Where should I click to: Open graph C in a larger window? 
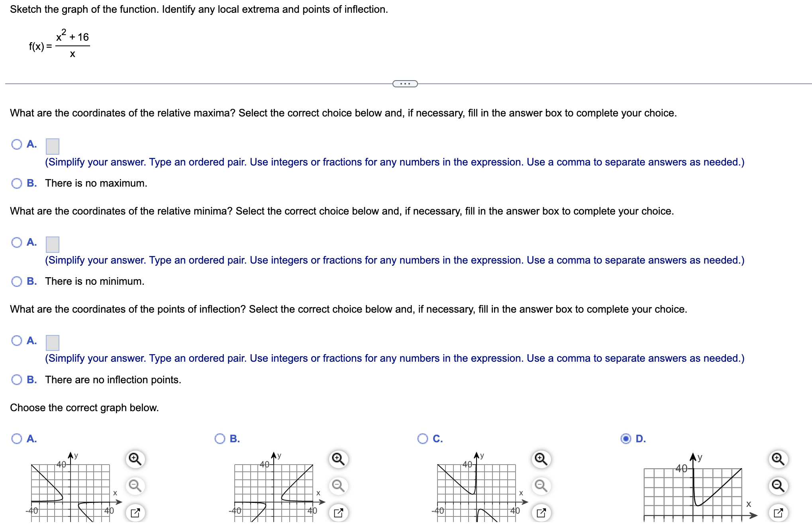541,512
